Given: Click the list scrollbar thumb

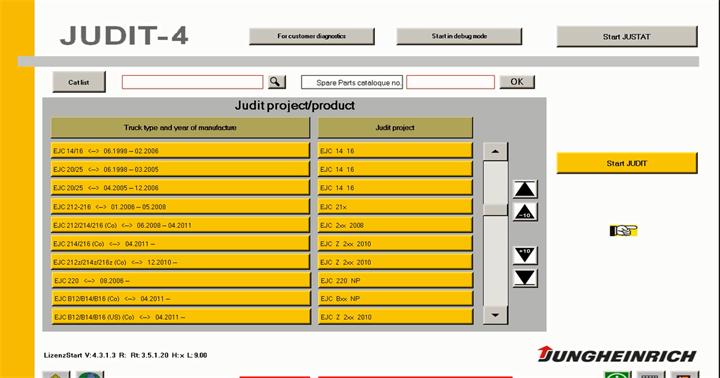Looking at the screenshot, I should click(x=495, y=209).
